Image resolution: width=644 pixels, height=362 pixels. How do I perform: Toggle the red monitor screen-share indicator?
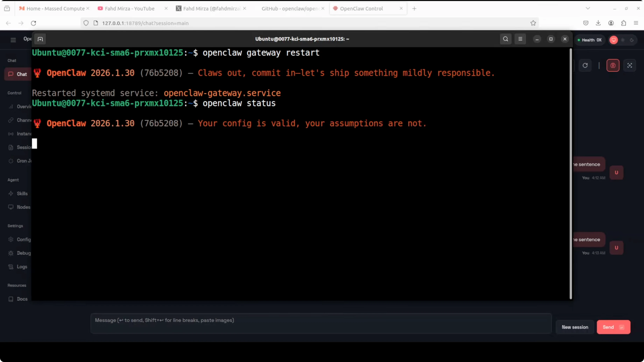click(x=614, y=40)
